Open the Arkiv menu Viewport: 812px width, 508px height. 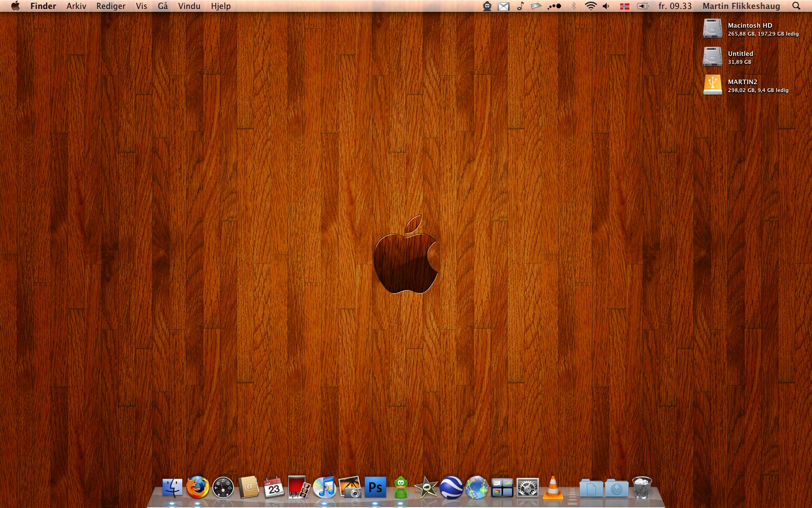click(76, 6)
